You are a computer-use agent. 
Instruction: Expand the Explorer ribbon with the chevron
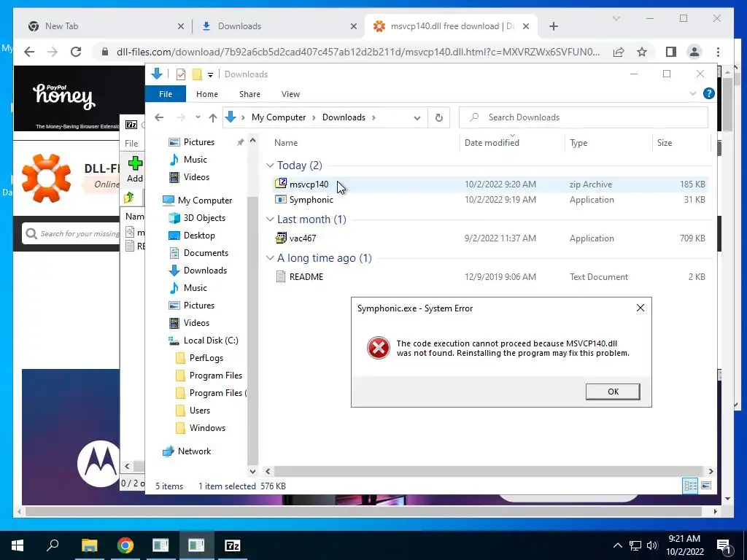(693, 94)
